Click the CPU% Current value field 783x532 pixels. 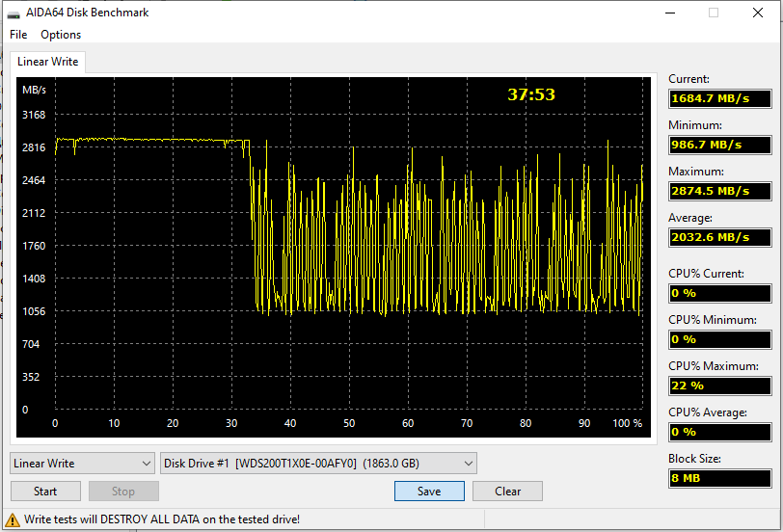[720, 293]
